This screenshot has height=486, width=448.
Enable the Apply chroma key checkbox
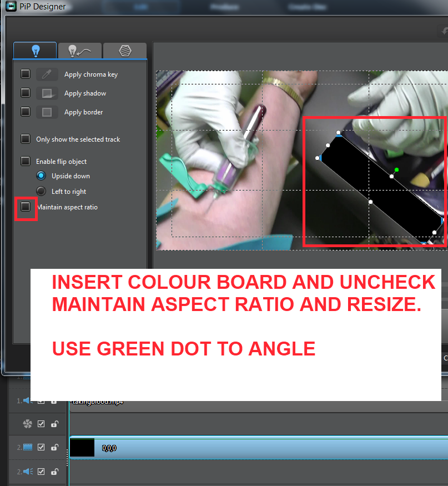(26, 74)
